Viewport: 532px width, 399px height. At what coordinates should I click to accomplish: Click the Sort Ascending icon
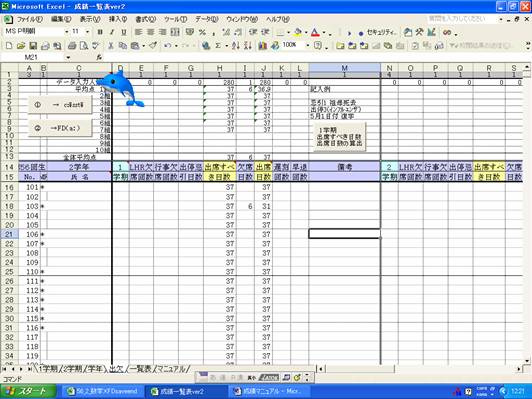point(236,45)
